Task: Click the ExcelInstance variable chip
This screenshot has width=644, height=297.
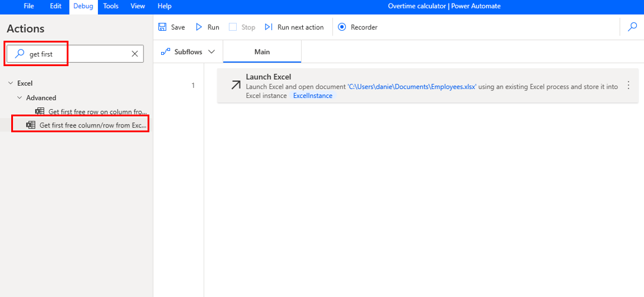Action: 312,96
